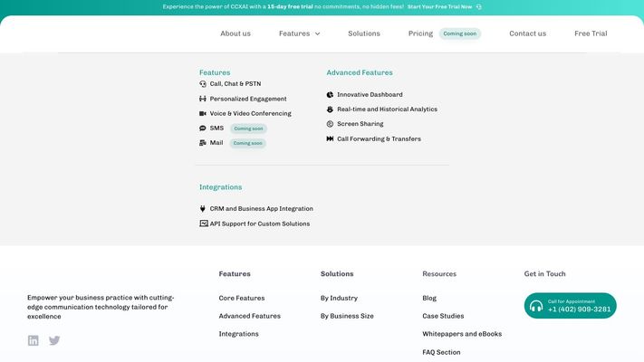Click the video camera icon for Voice & Video Conferencing
The height and width of the screenshot is (362, 644).
pyautogui.click(x=203, y=113)
